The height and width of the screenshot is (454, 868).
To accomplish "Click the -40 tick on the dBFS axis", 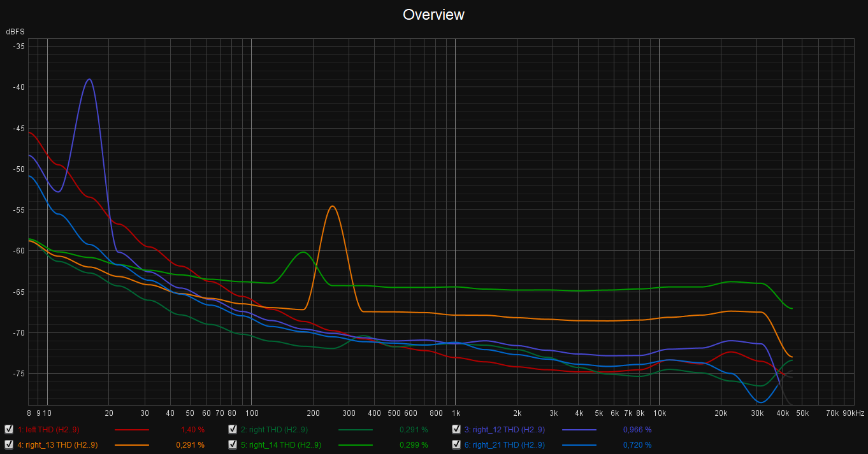I will 18,87.
